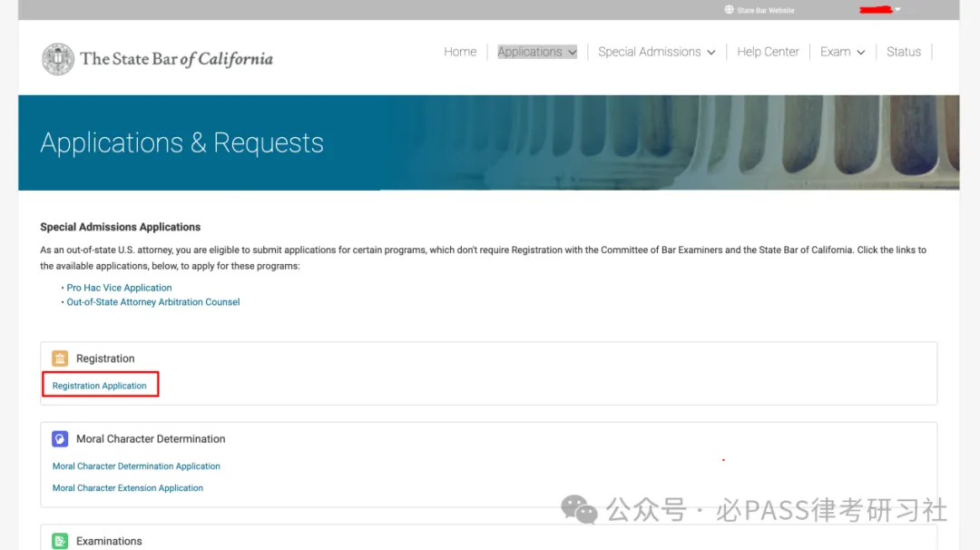Click the globe icon beside State Bar Website
980x550 pixels.
[x=729, y=10]
